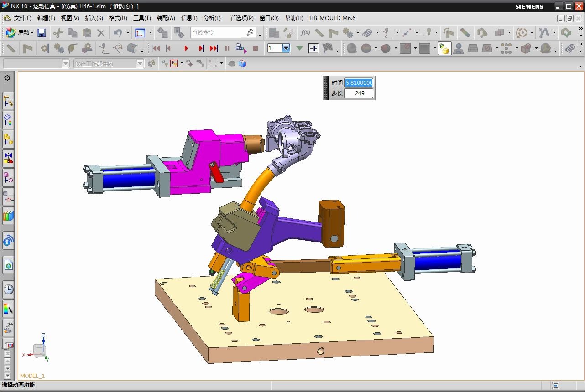Open the 编辑(E) menu
Screen dimensions: 585x392
tap(46, 18)
